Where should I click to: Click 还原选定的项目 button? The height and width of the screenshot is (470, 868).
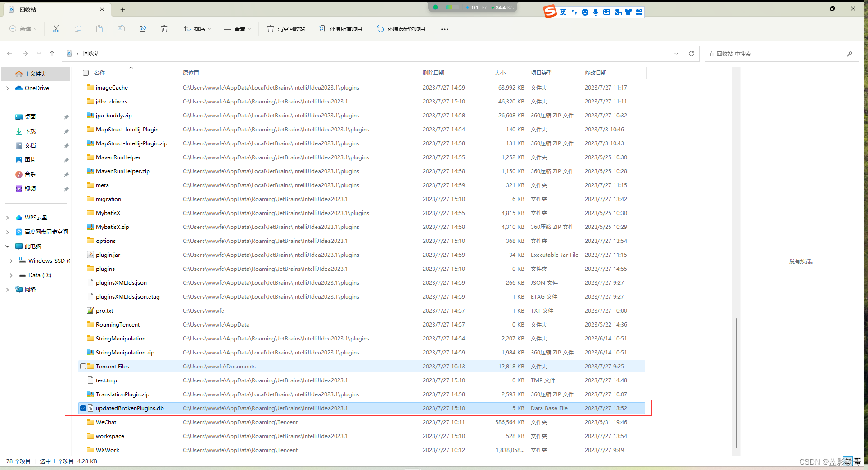click(401, 29)
